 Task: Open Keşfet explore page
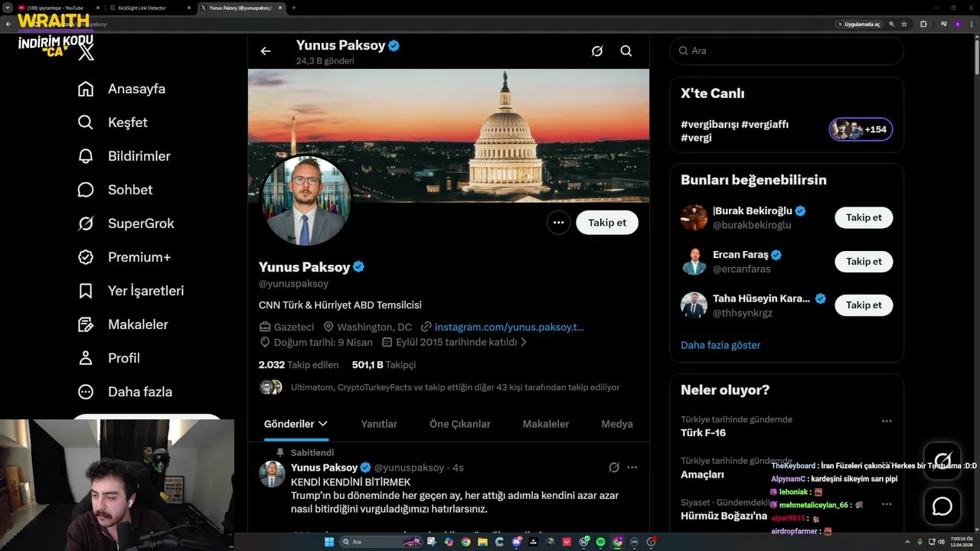113,122
